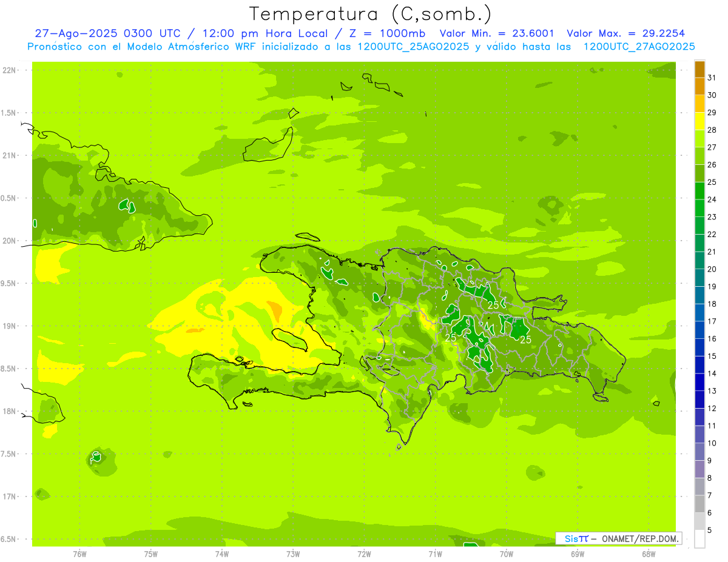Click the '1200UTC_25AGO2025' initialization time text

pyautogui.click(x=413, y=47)
